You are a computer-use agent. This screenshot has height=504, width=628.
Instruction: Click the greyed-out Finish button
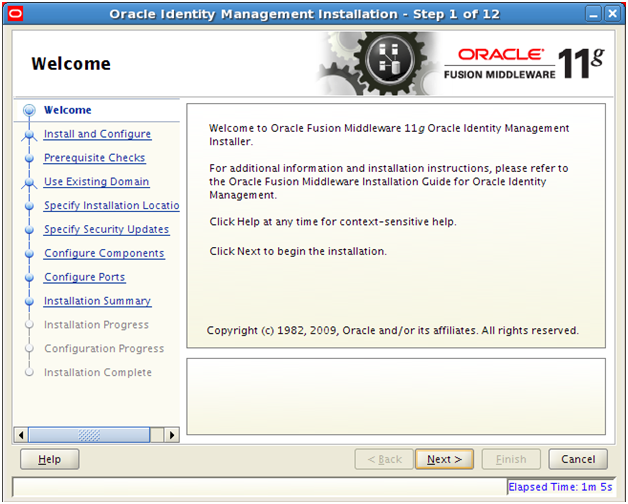pyautogui.click(x=511, y=459)
